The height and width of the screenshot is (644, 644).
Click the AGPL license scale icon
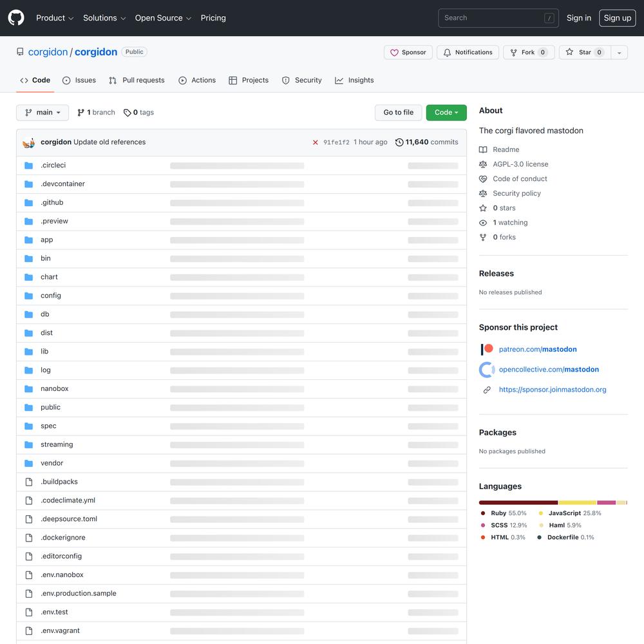pyautogui.click(x=483, y=164)
